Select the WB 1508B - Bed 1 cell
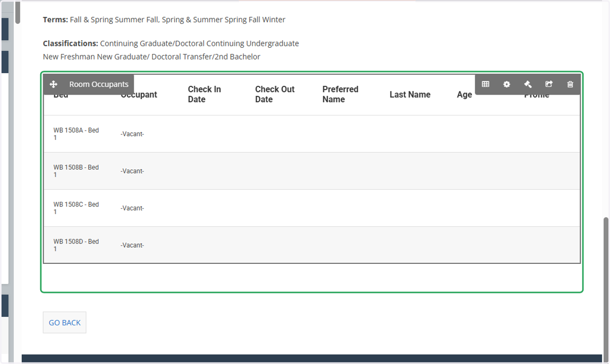This screenshot has height=364, width=610. point(76,171)
